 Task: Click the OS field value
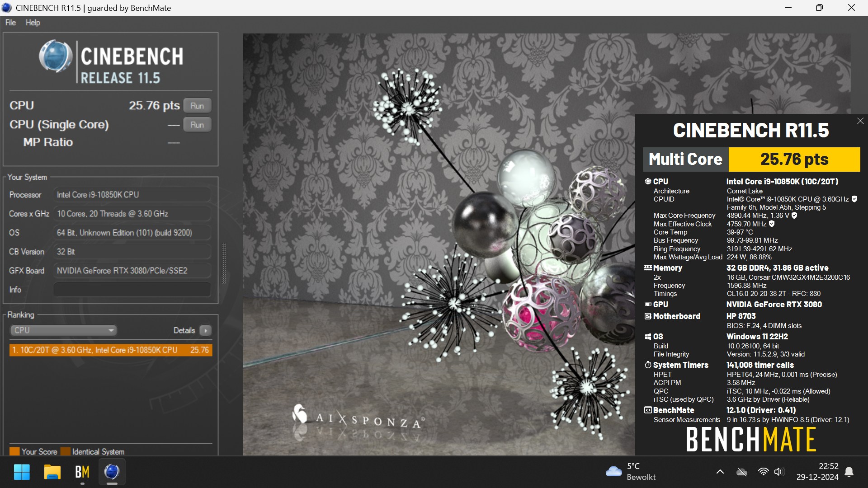click(x=132, y=233)
